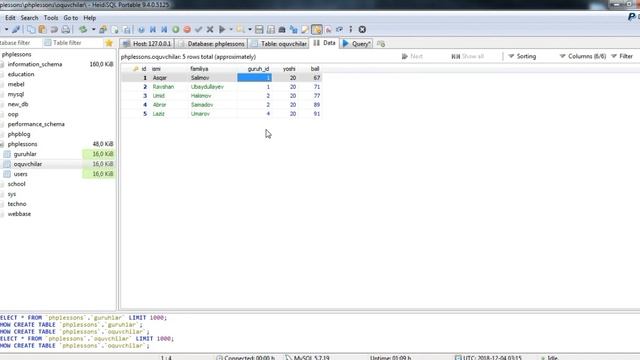Open the Help menu
Image resolution: width=640 pixels, height=360 pixels.
coord(89,18)
